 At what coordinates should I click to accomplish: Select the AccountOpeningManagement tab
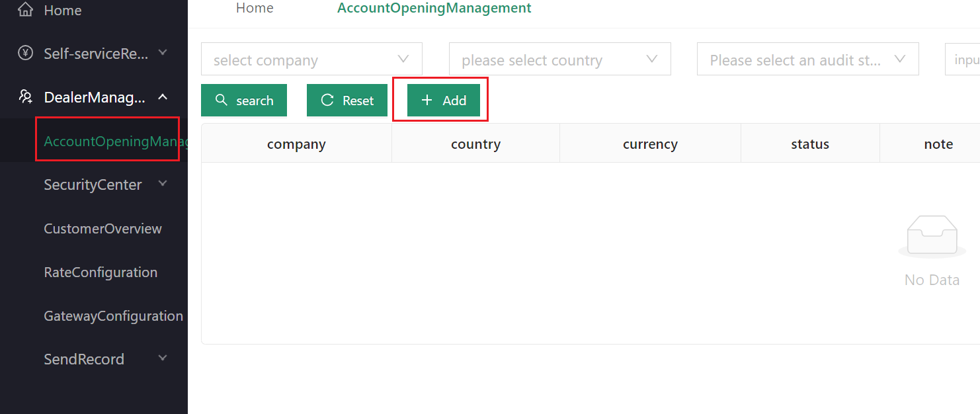coord(434,9)
